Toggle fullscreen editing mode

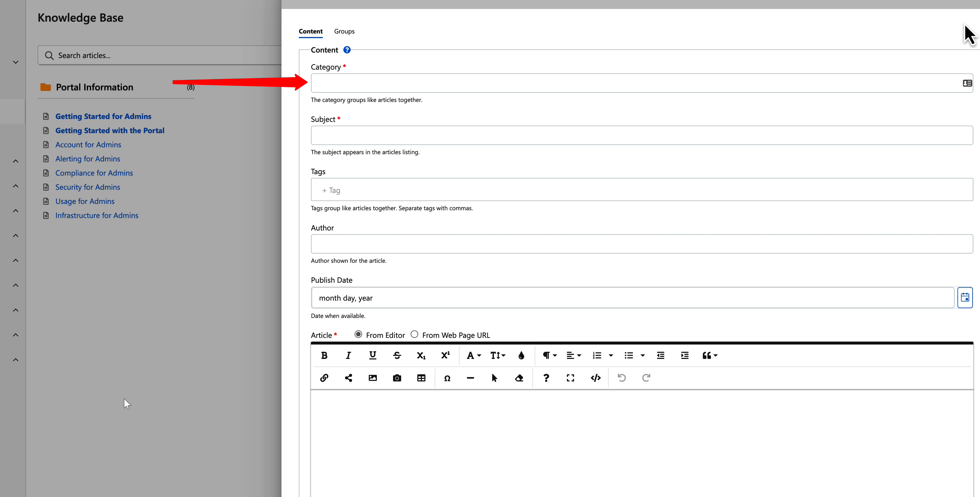[570, 378]
